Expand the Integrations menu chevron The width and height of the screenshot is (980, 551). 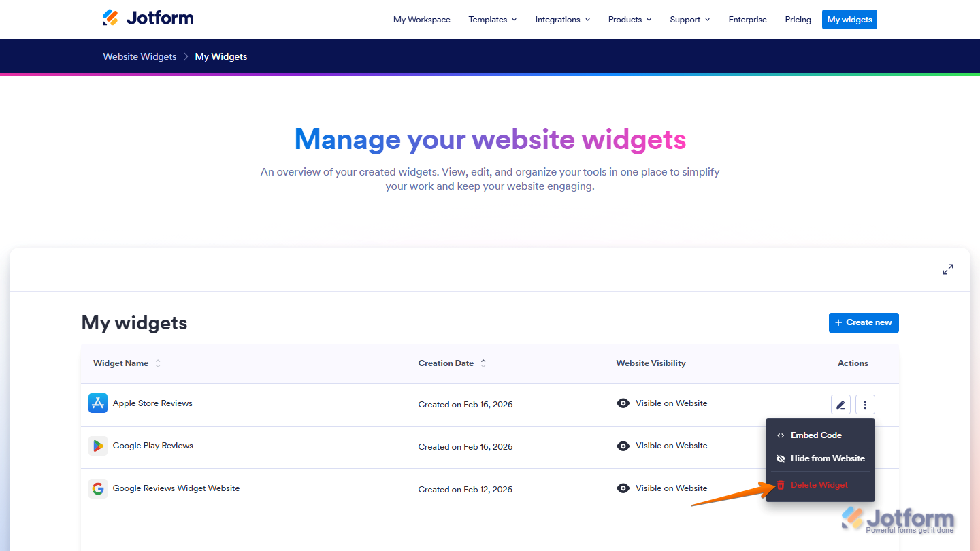pyautogui.click(x=587, y=20)
